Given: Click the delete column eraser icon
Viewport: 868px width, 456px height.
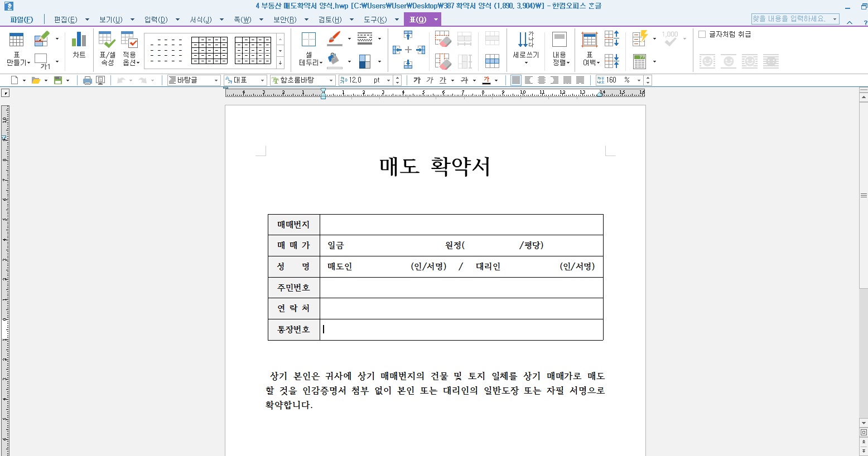Looking at the screenshot, I should [x=442, y=61].
